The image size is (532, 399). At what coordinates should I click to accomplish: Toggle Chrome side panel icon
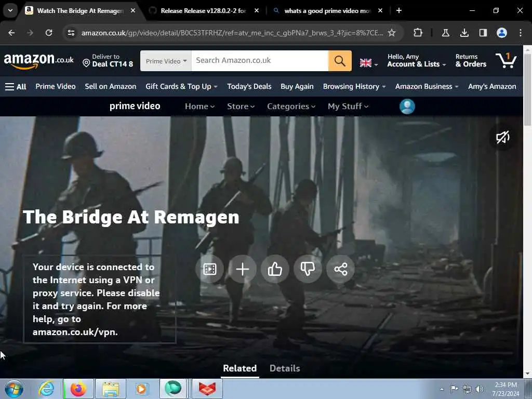(483, 33)
